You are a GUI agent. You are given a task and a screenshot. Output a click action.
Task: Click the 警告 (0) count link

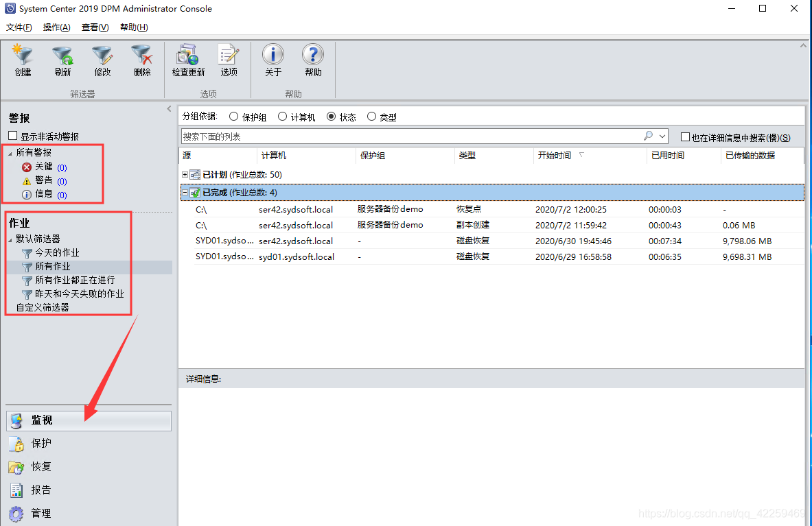pos(62,182)
